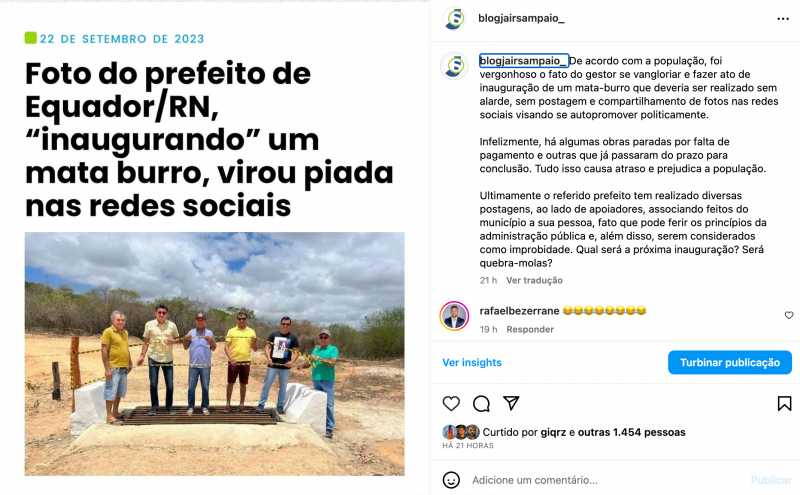
Task: Open blogjairsampaio_ avatar in post header
Action: pos(454,19)
